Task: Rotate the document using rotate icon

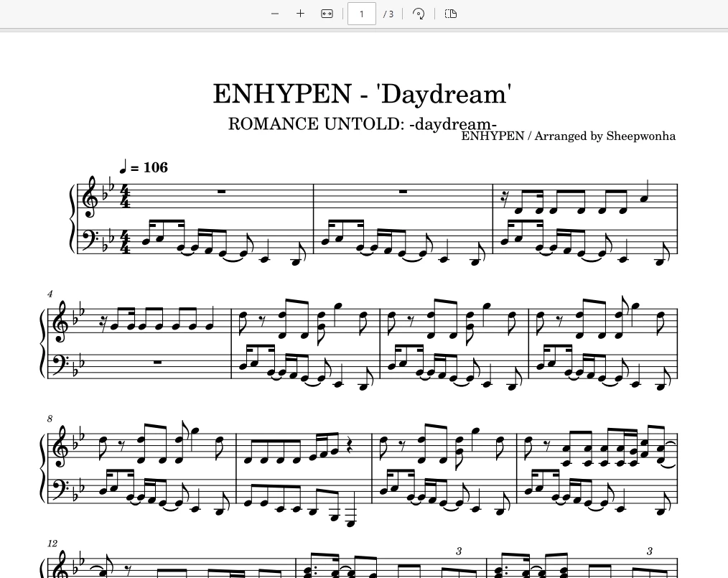Action: click(419, 14)
